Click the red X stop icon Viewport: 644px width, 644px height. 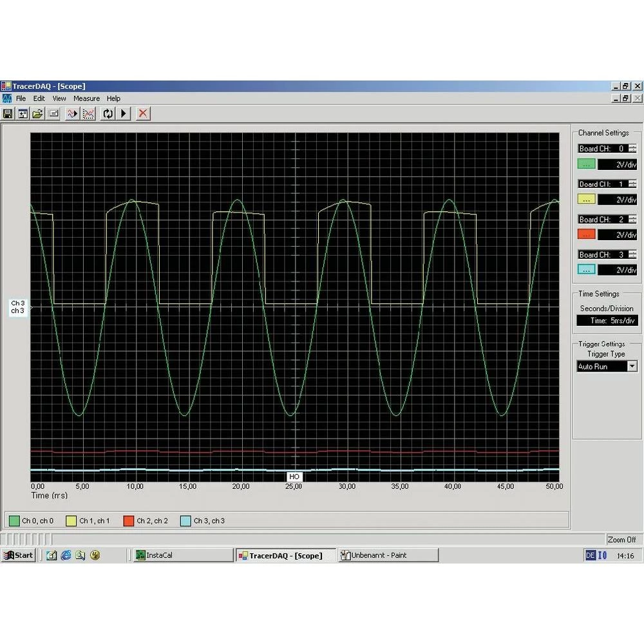143,113
